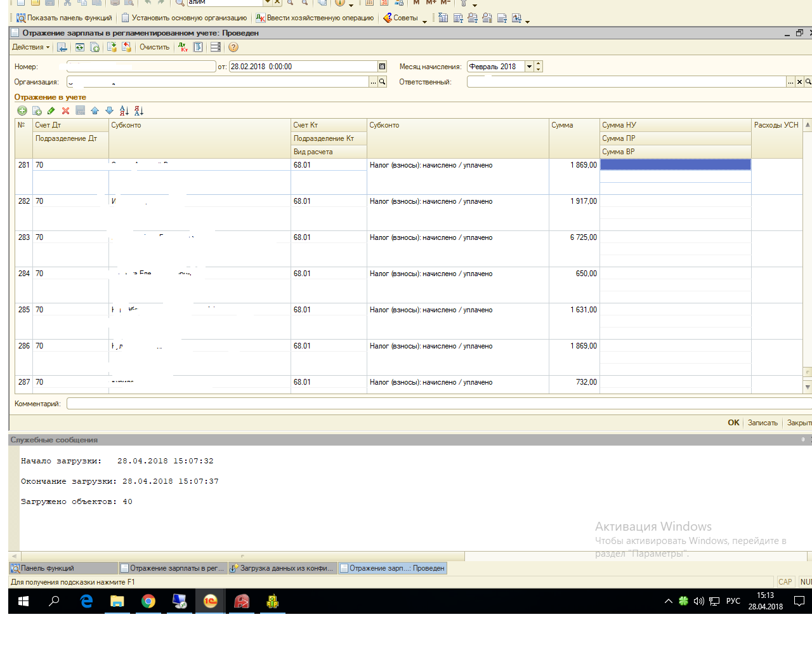
Task: Select the amount cell 6 725,00
Action: [x=573, y=237]
